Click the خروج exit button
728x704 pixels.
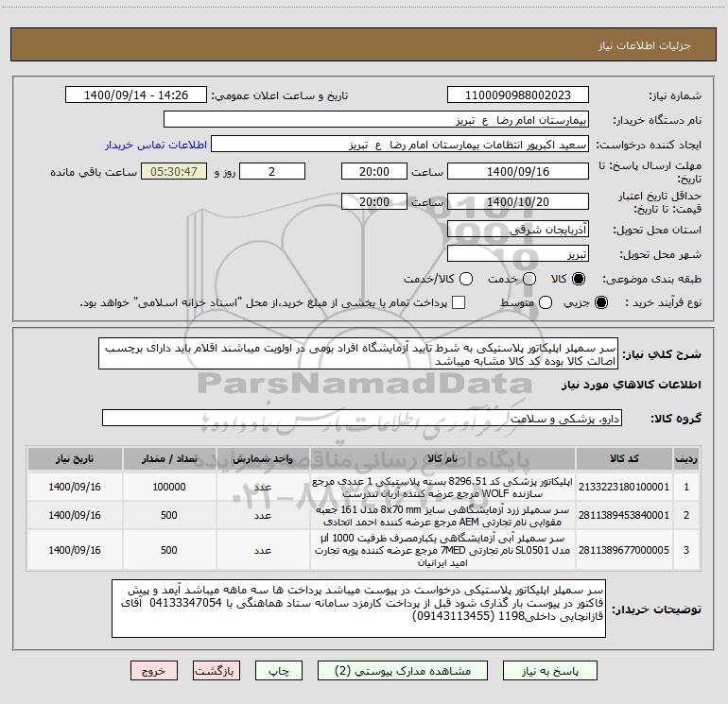point(154,671)
